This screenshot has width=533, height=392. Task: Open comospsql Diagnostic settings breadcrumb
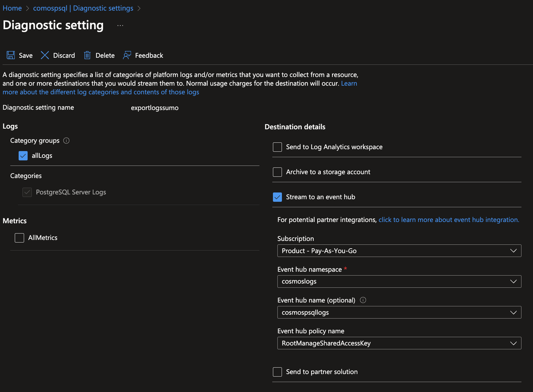(83, 8)
